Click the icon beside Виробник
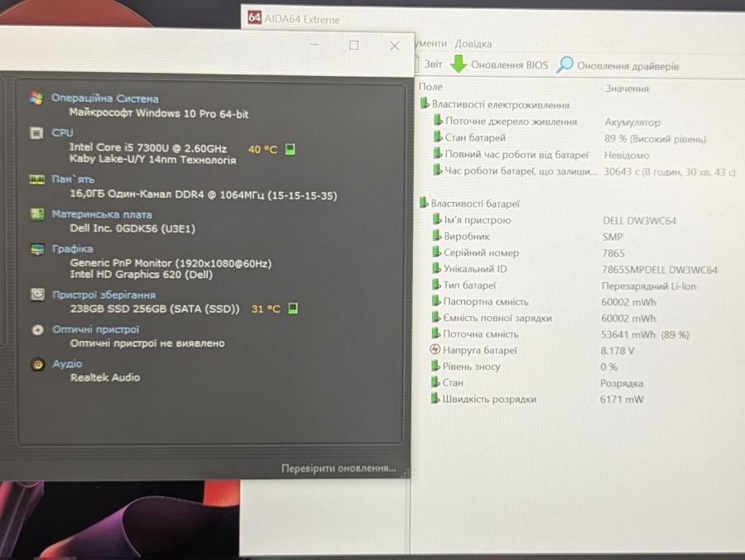The height and width of the screenshot is (560, 745). pos(437,236)
